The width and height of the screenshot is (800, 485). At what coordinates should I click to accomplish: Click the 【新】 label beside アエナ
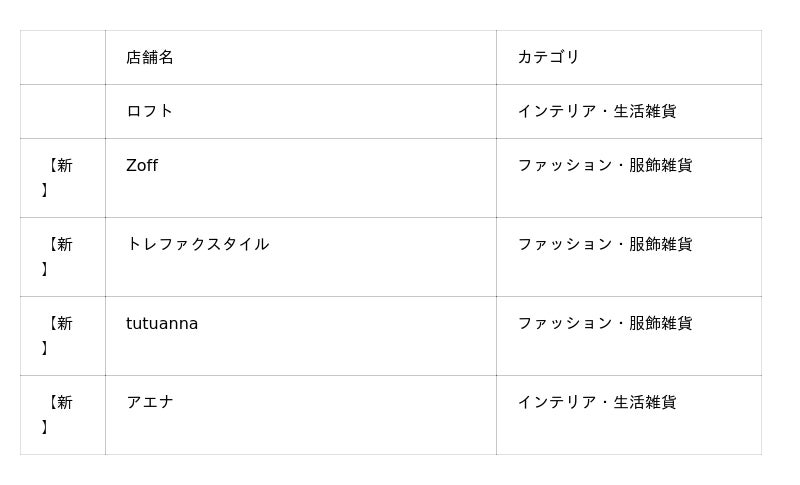pos(58,414)
